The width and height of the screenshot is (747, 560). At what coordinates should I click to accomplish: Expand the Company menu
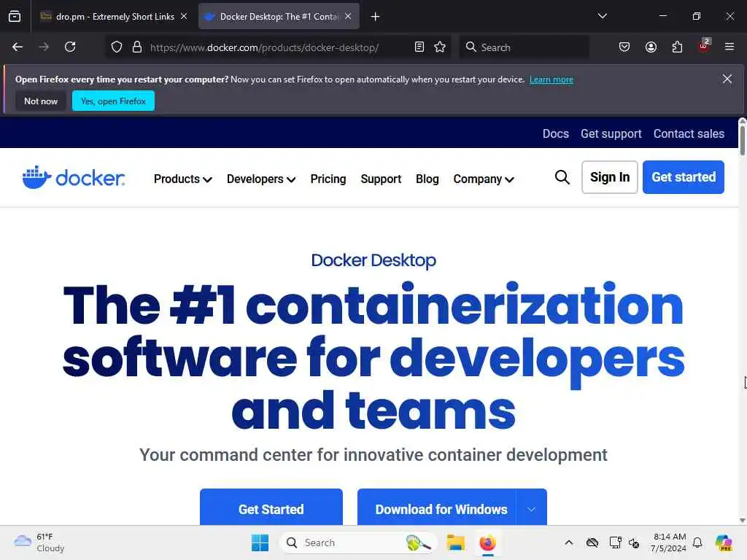click(484, 179)
